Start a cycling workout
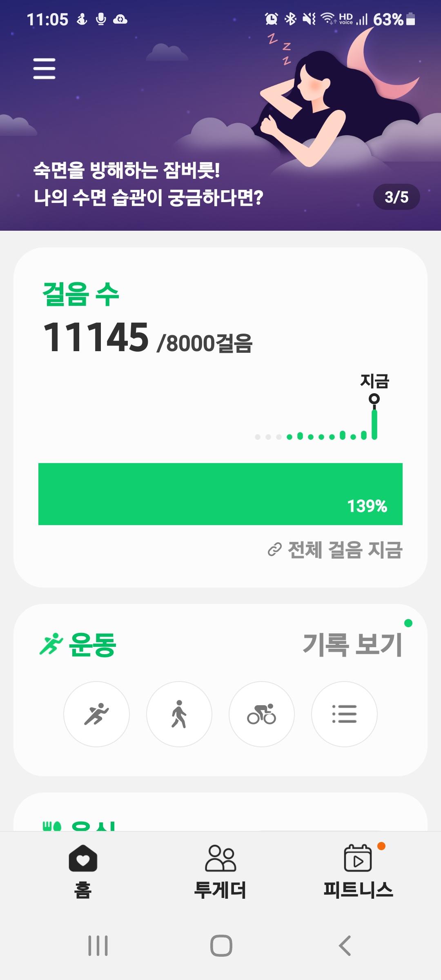 [261, 714]
